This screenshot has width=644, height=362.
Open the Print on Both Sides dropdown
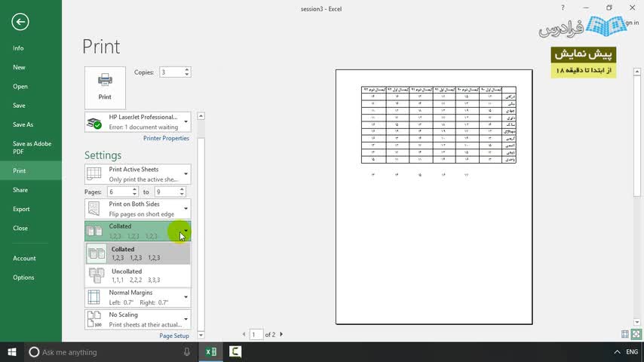[137, 209]
